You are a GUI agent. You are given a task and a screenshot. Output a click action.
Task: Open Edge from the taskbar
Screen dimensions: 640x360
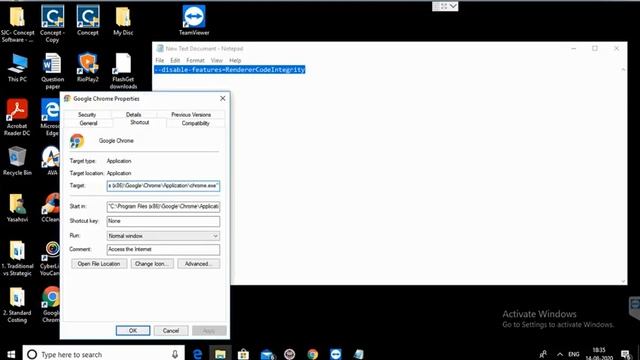pos(197,354)
